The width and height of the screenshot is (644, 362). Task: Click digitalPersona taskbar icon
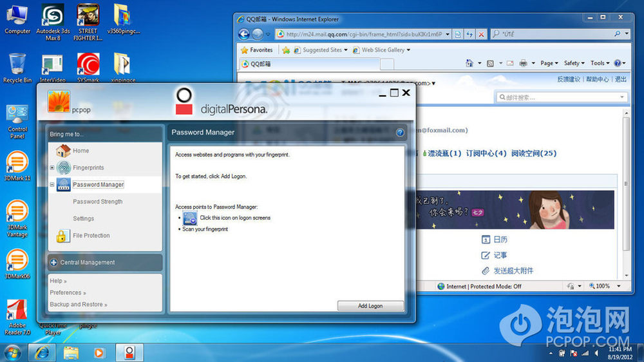coord(129,352)
